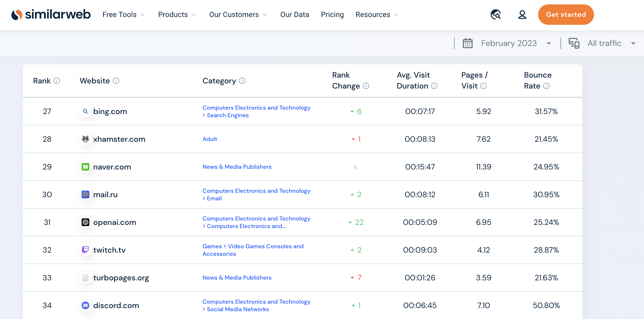Click the info icon next to Rank
644x319 pixels.
point(57,81)
